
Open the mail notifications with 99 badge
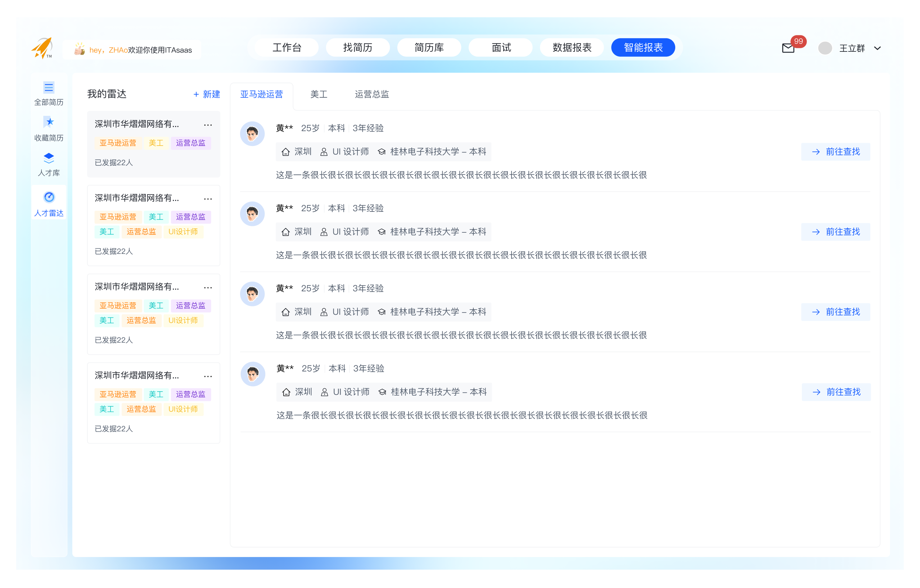[x=788, y=48]
